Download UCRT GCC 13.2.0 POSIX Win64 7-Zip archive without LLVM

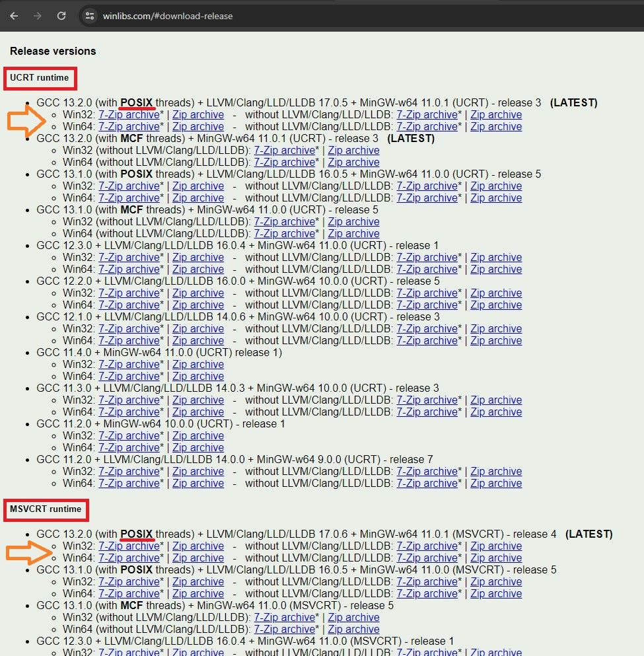click(x=427, y=126)
